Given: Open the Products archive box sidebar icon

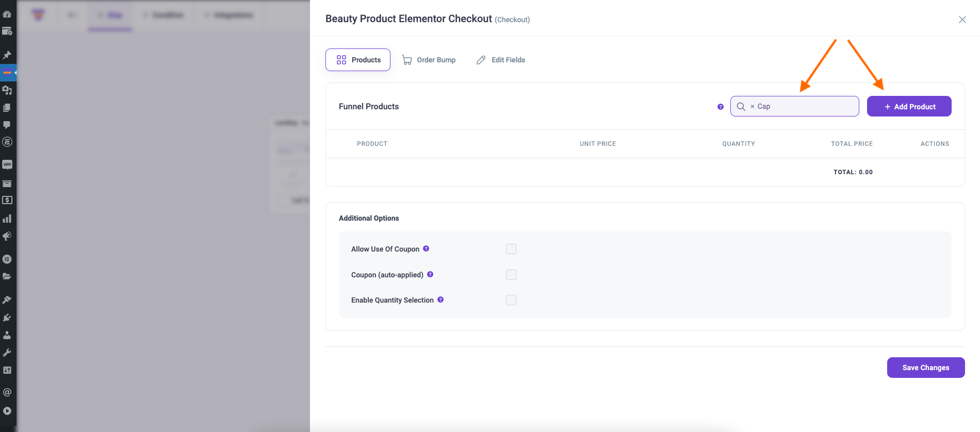Looking at the screenshot, I should [7, 183].
